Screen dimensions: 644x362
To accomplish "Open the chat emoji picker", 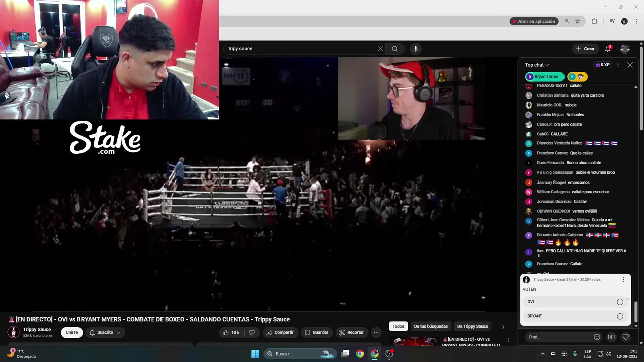I will 597,337.
